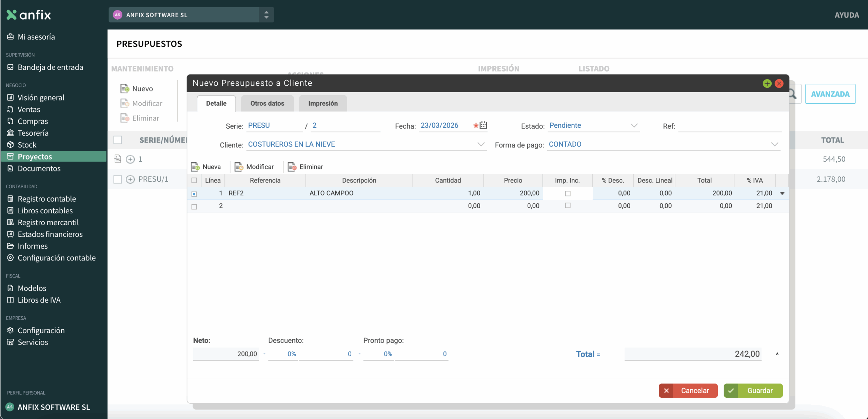Click the Modificar line icon in dialog

pos(239,167)
